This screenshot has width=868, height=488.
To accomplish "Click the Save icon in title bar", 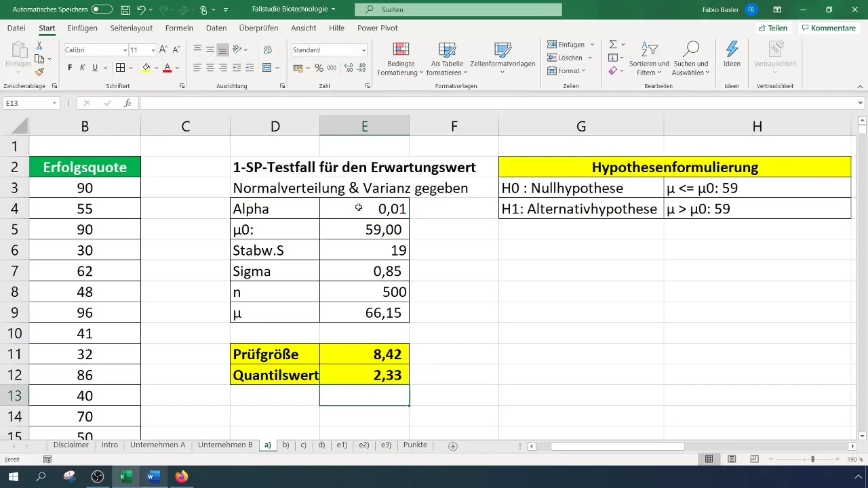I will pyautogui.click(x=125, y=10).
